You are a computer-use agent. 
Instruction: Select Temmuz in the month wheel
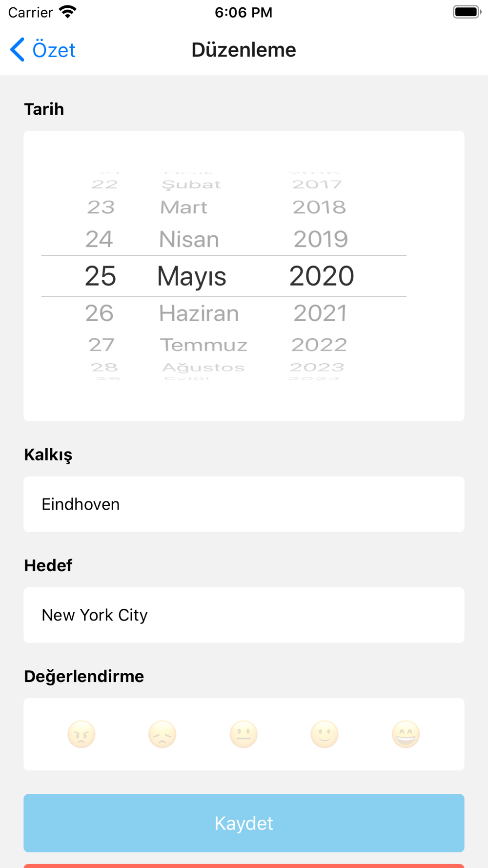tap(203, 345)
